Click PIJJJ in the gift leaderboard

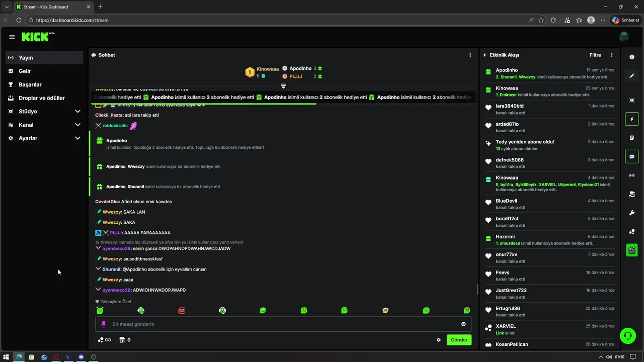coord(296,76)
